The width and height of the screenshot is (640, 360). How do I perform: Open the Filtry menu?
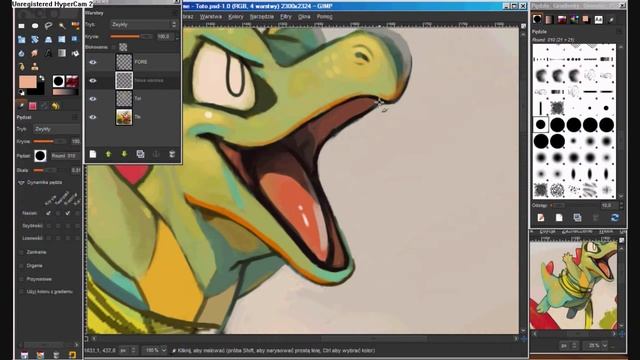click(286, 17)
